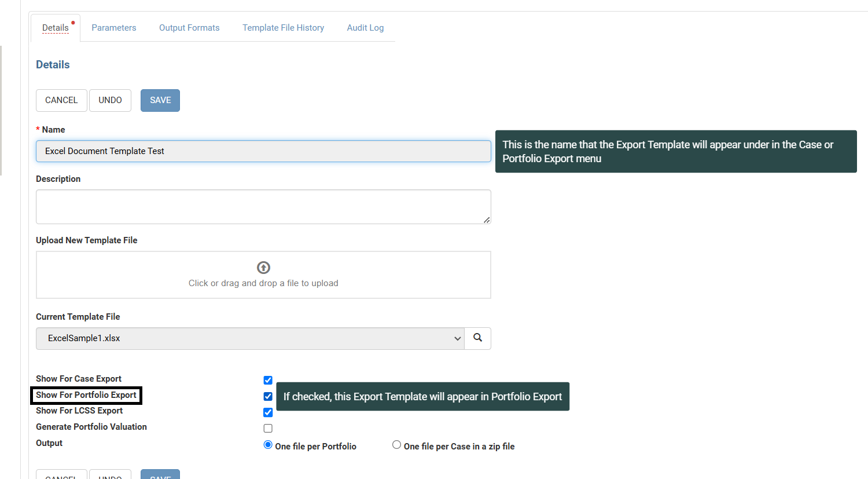868x479 pixels.
Task: Click the top UNDO button
Action: [110, 100]
